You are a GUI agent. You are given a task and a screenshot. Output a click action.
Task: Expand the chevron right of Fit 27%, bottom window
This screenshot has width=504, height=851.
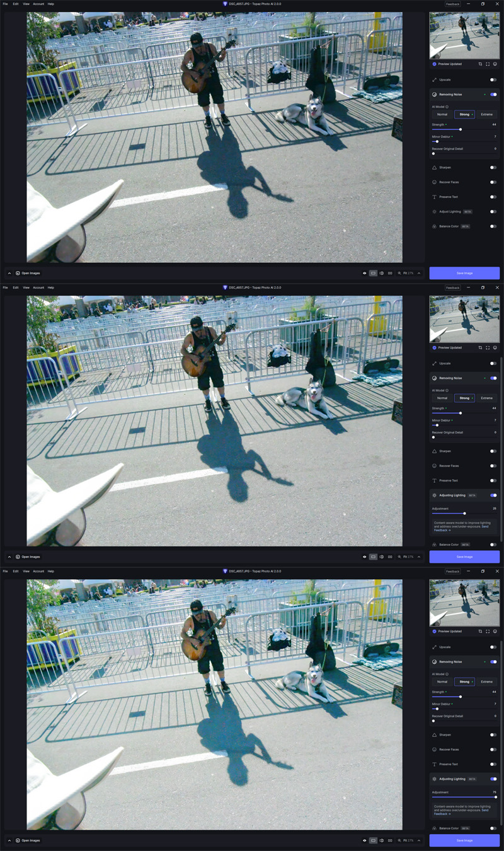419,840
